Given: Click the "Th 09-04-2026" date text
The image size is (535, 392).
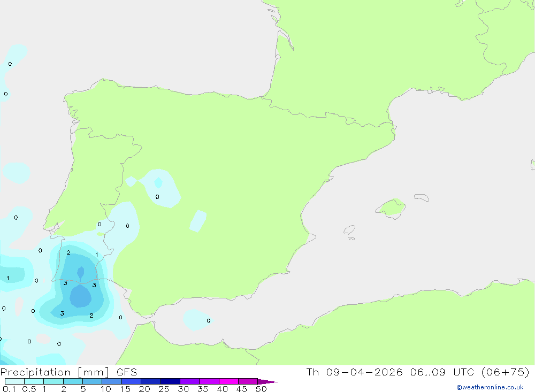Looking at the screenshot, I should [x=355, y=372].
